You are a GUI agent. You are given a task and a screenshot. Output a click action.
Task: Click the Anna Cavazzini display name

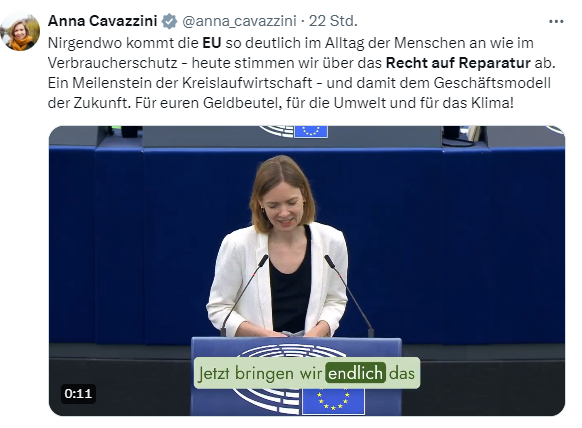(102, 21)
